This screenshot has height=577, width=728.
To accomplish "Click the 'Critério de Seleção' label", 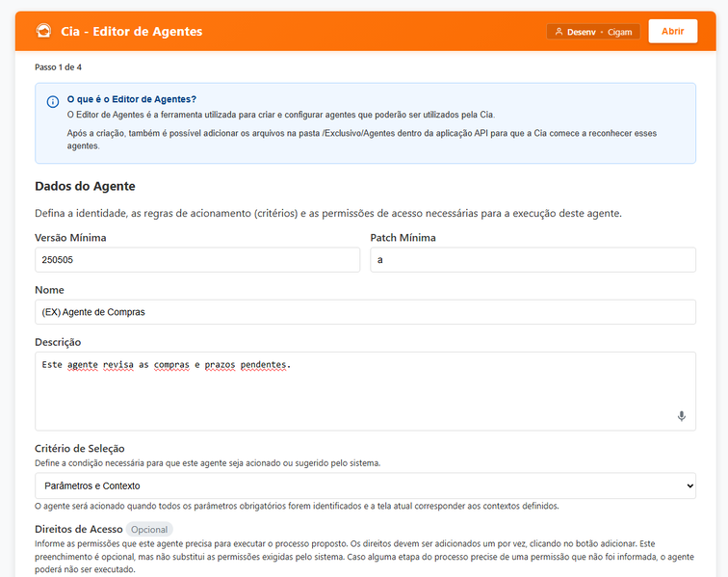I will pos(80,448).
